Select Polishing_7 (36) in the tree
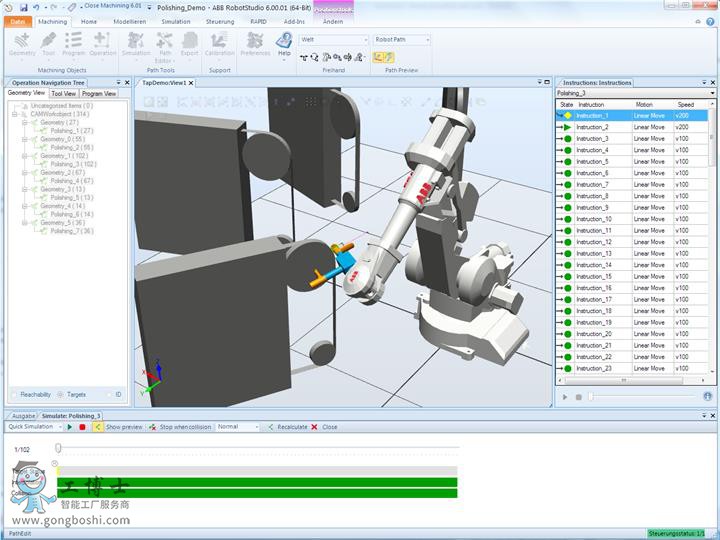 pos(72,231)
